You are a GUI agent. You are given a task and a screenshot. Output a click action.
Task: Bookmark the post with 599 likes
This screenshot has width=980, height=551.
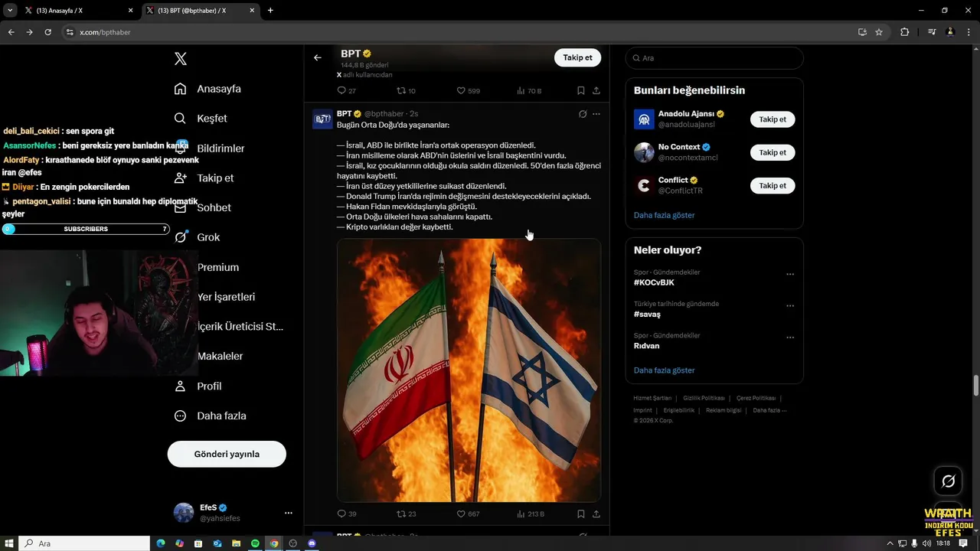coord(581,90)
